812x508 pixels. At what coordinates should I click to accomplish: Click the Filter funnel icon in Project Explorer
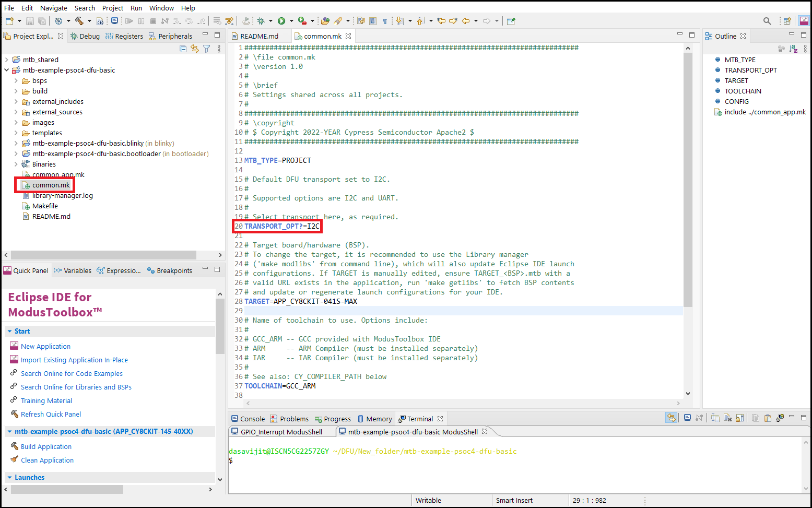click(x=207, y=49)
